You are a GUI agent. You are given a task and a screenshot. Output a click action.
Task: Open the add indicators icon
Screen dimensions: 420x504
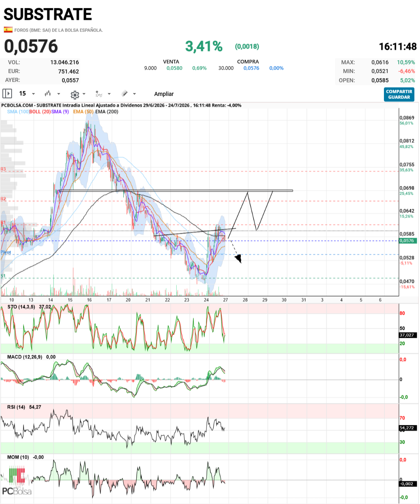click(99, 94)
